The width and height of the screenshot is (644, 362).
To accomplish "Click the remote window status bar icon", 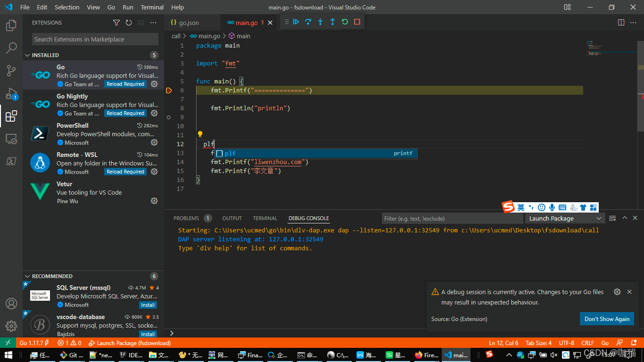I will point(8,343).
